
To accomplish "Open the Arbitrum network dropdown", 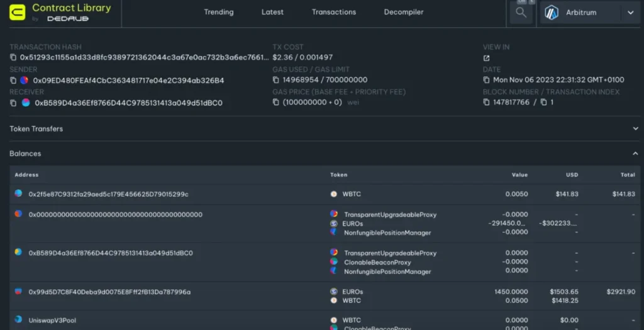I will (x=630, y=13).
